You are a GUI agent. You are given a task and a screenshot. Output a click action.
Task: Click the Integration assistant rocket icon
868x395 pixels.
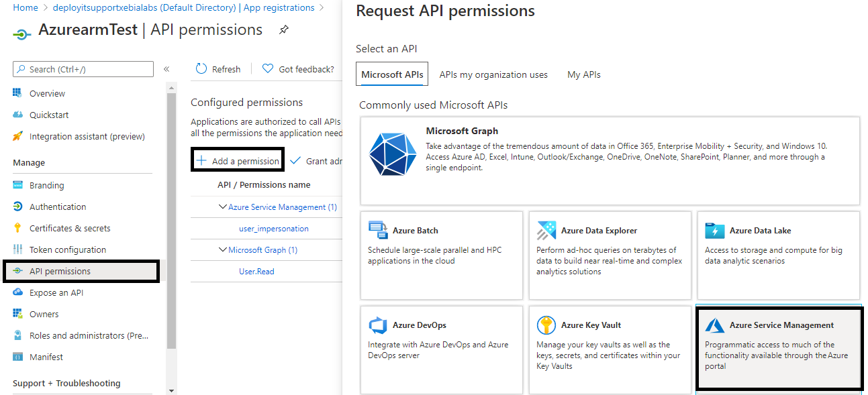[18, 136]
